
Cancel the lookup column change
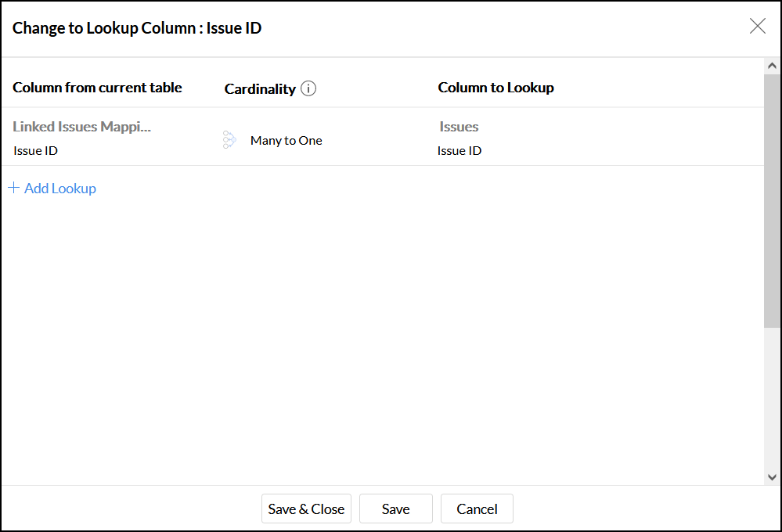[x=477, y=509]
